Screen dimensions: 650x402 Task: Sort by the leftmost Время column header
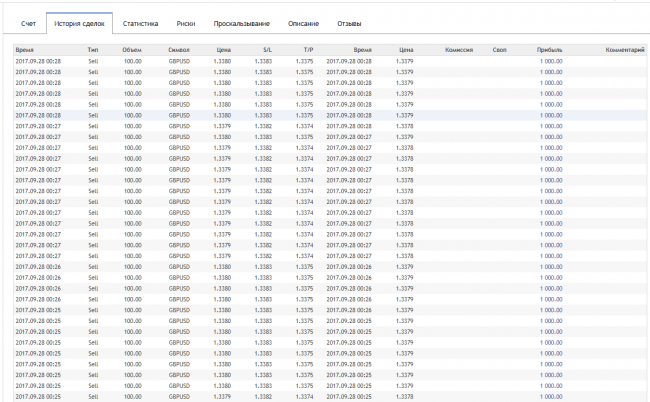(x=27, y=48)
